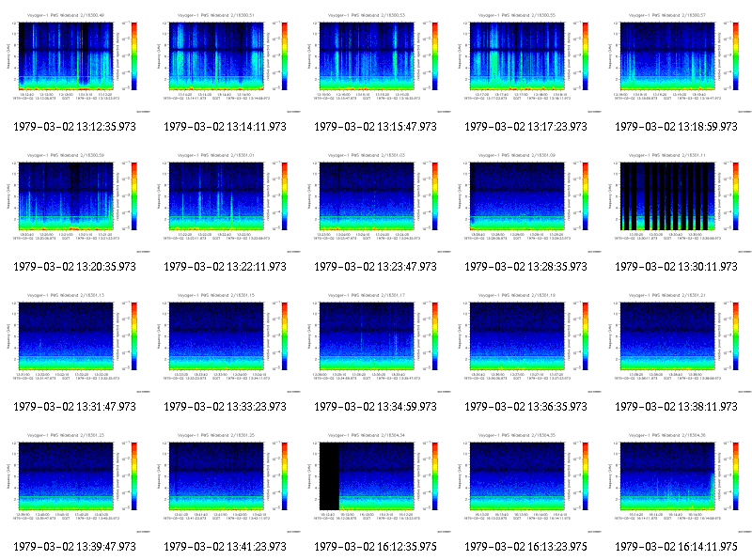752x560 pixels.
Task: Open the spectrogram thumbnail for 13:28:35.973
Action: 526,202
